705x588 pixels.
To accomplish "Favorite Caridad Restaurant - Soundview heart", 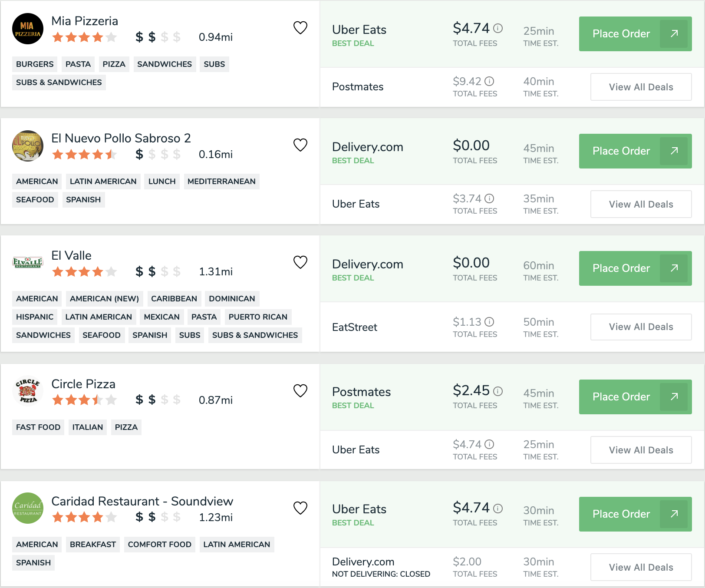I will [300, 508].
